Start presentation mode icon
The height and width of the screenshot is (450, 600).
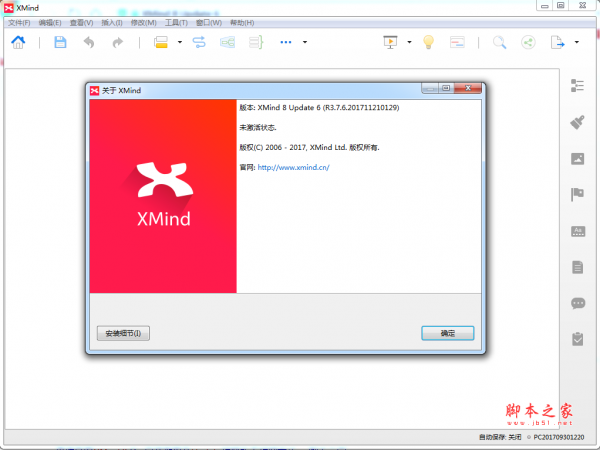[390, 42]
